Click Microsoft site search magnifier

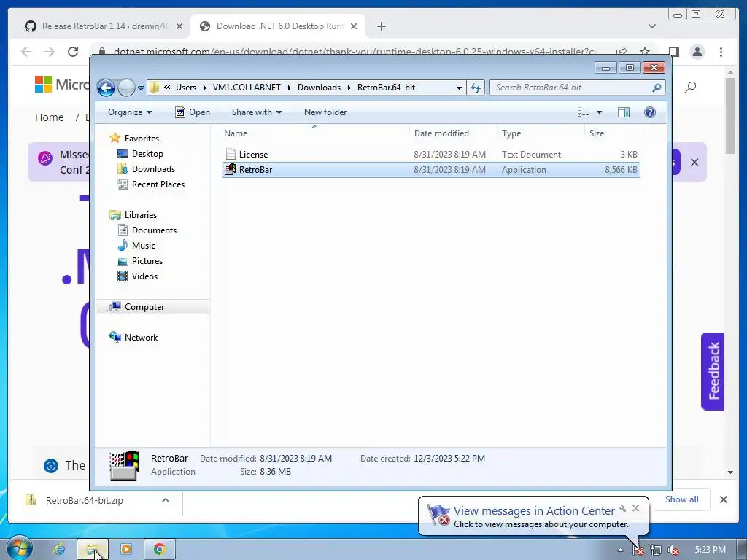690,87
